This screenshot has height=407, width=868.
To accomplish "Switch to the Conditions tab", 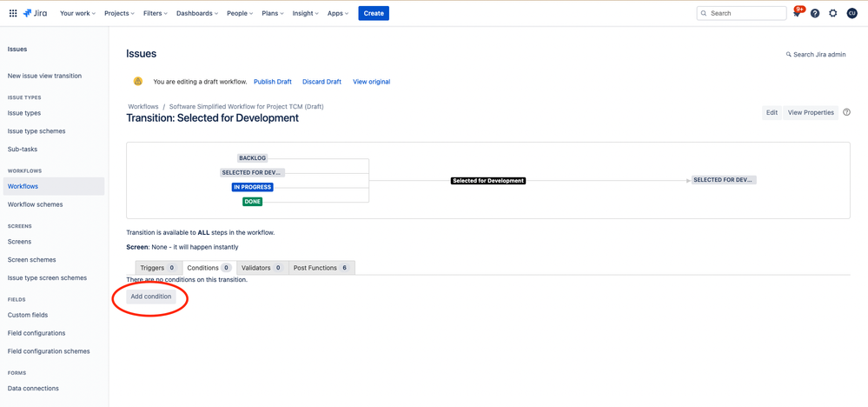I will pos(209,268).
